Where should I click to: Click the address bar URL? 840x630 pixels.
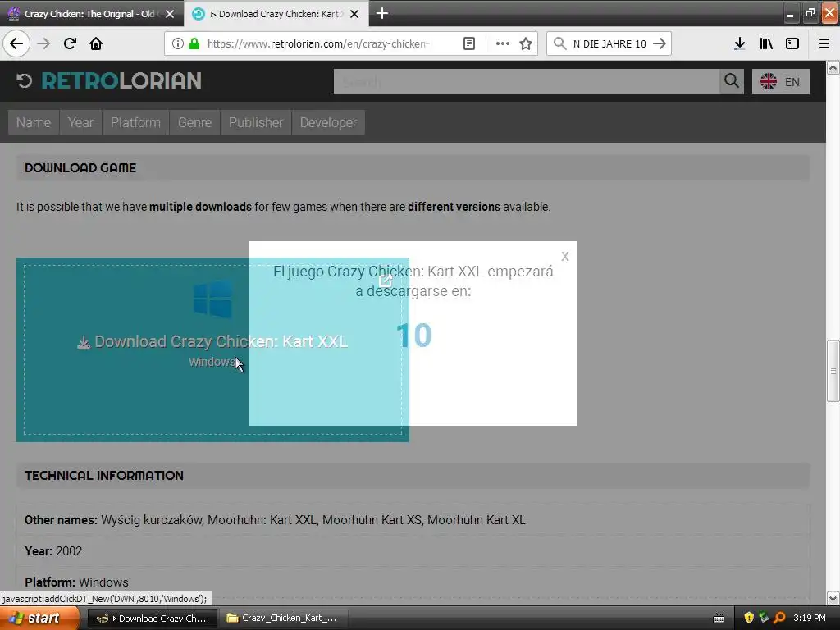320,43
